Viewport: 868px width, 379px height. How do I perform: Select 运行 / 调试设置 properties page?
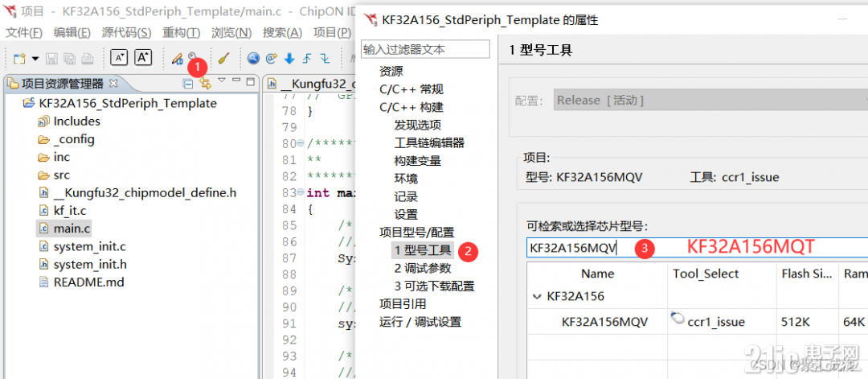click(420, 322)
